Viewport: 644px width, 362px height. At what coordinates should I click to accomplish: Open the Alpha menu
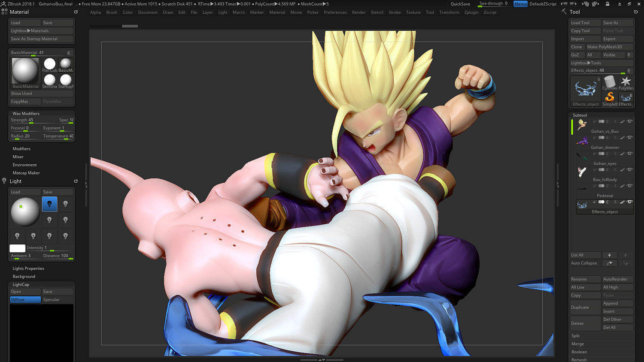pos(96,12)
